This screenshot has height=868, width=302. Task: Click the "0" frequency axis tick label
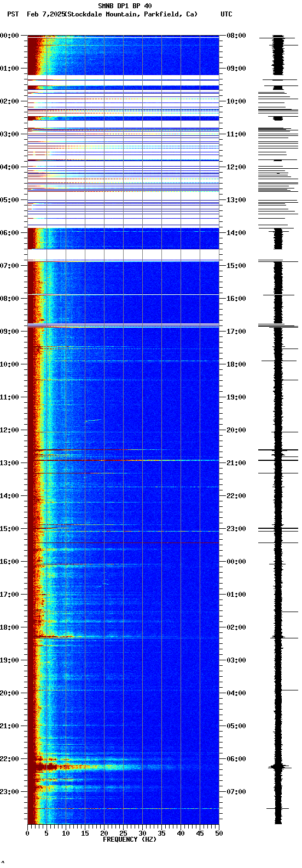click(27, 833)
